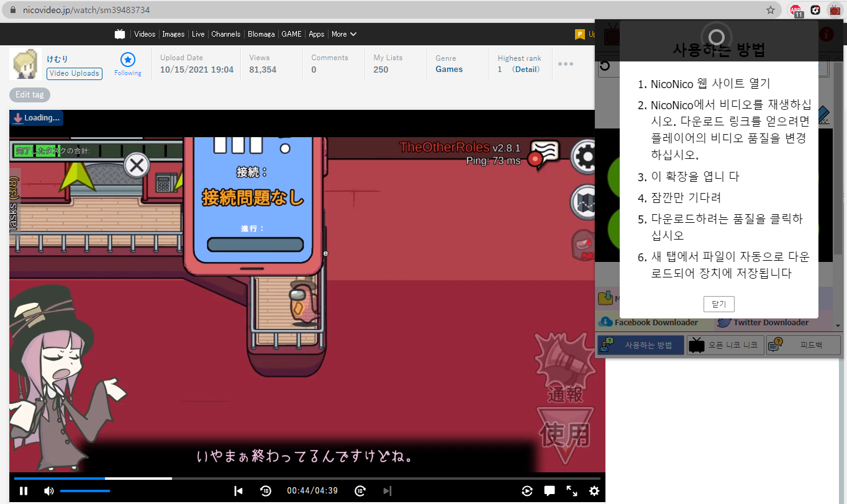Open GAME in top navigation
This screenshot has height=504, width=847.
tap(292, 34)
